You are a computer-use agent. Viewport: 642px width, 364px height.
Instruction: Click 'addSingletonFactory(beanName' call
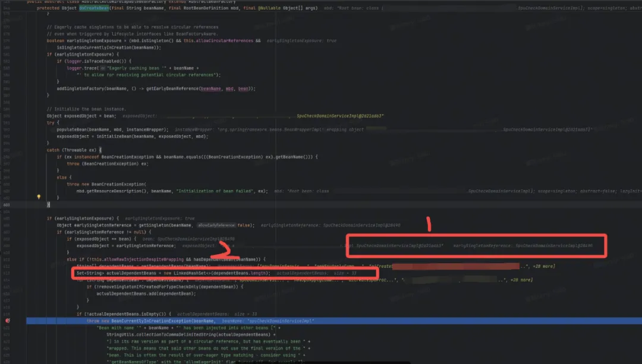tap(92, 88)
